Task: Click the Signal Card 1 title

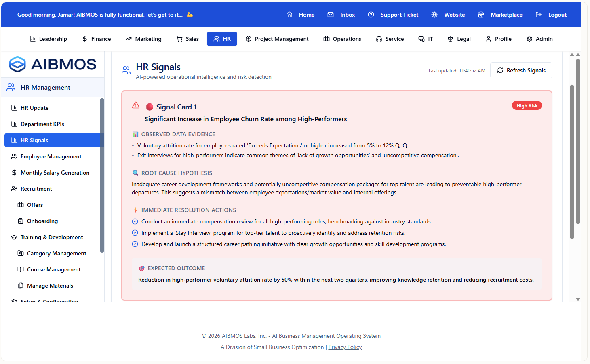Action: (x=176, y=107)
